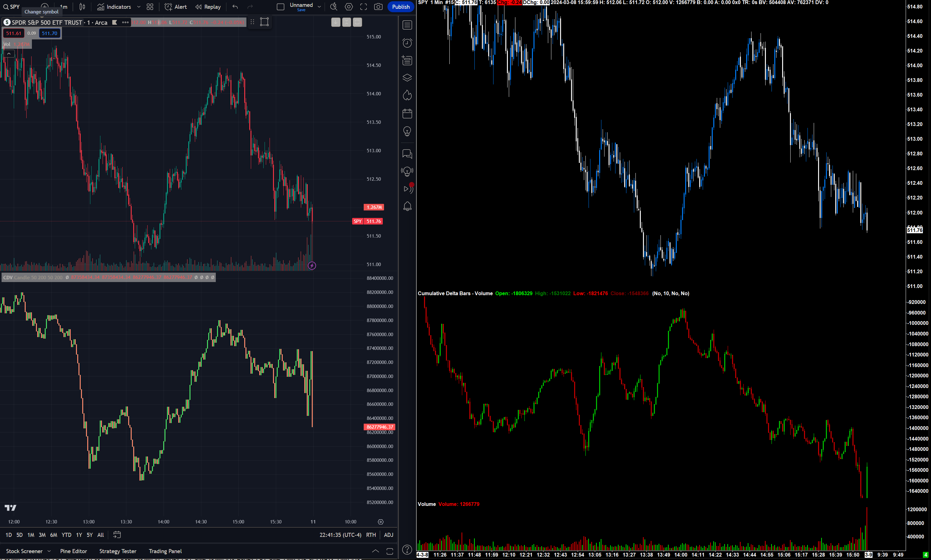Undo the last chart action
The height and width of the screenshot is (560, 931).
235,7
